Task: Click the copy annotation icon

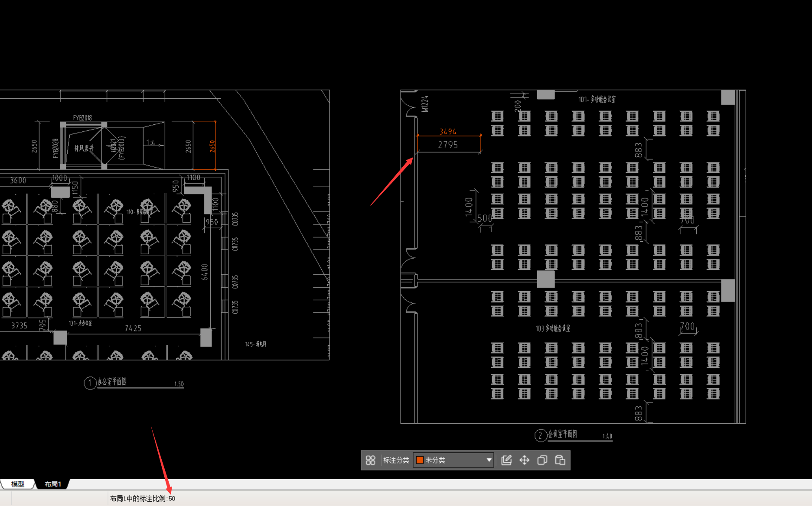Action: [x=542, y=460]
